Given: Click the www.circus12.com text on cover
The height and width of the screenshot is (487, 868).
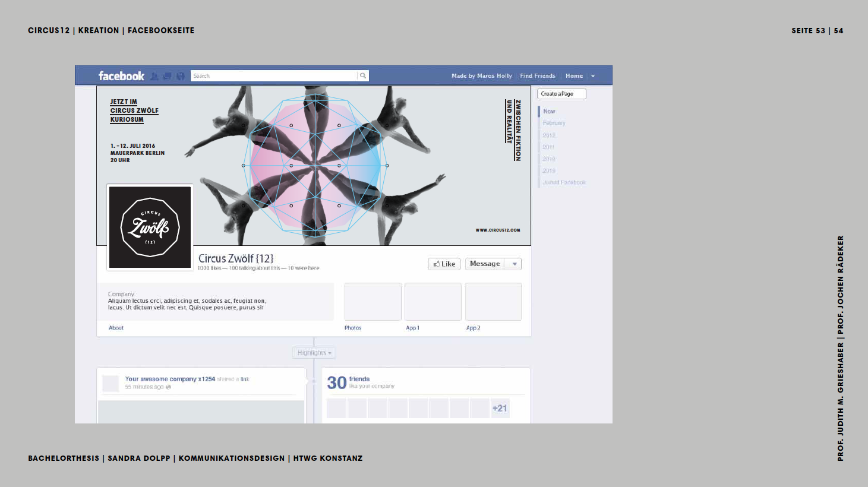Looking at the screenshot, I should [498, 230].
